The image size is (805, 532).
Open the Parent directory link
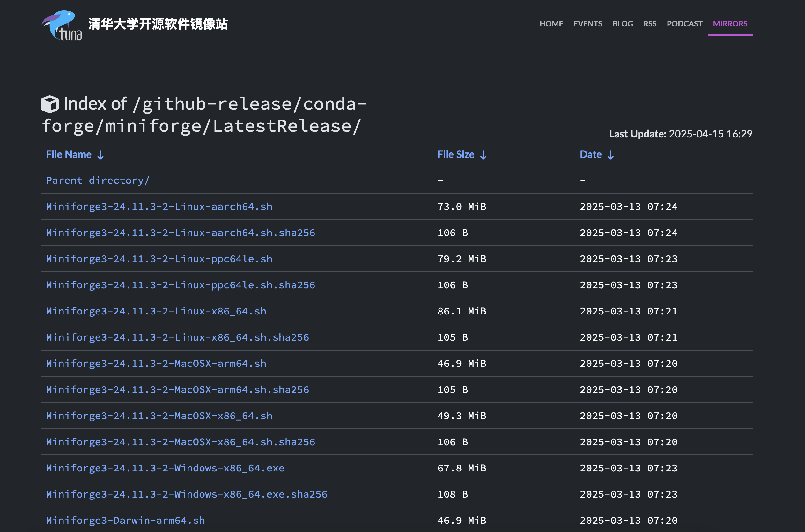(x=98, y=180)
